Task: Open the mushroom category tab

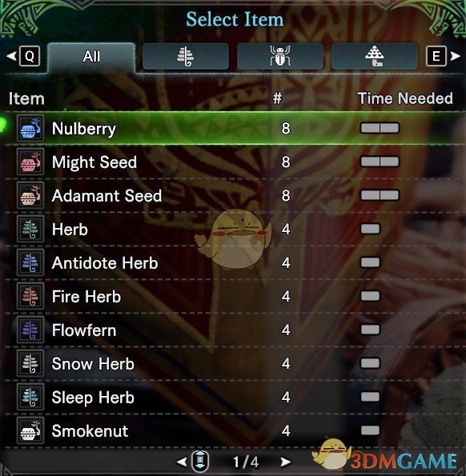Action: [x=374, y=56]
